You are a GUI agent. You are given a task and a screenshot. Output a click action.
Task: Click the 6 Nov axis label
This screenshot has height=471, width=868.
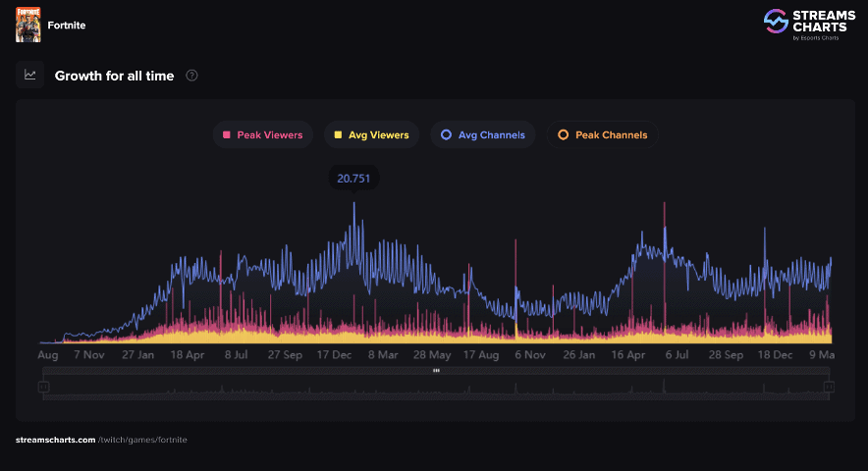tap(530, 355)
